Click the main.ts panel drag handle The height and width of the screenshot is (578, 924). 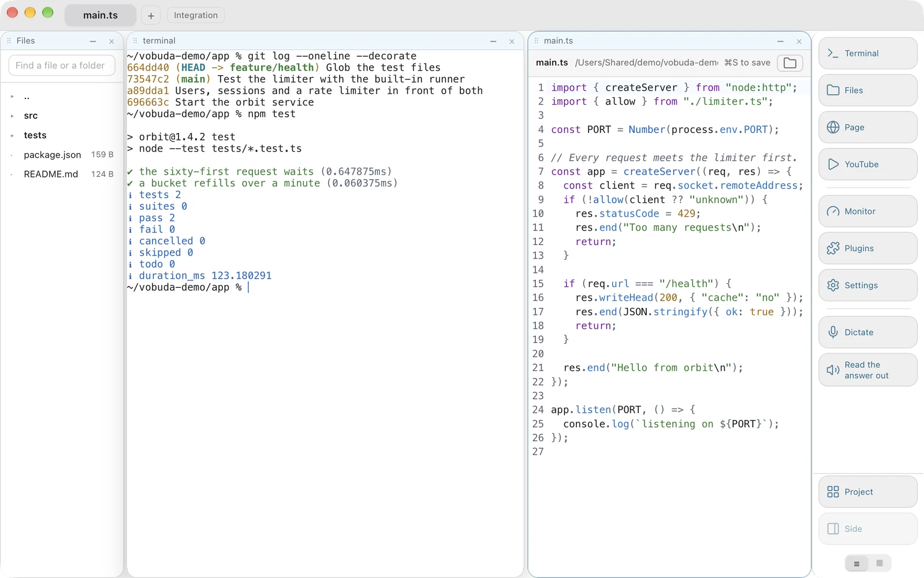pyautogui.click(x=536, y=40)
